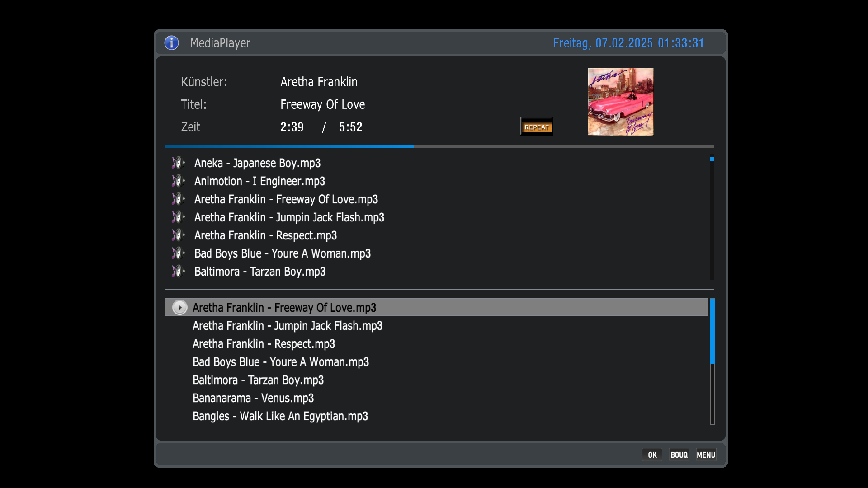Click speaker icon beside Jumpin Jack Flash file
The image size is (868, 488).
pos(178,217)
